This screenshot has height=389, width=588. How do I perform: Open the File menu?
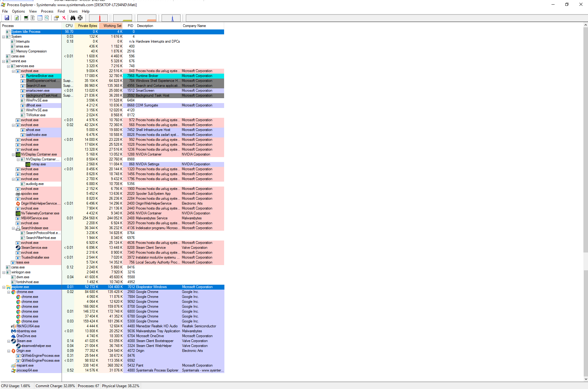tap(5, 11)
